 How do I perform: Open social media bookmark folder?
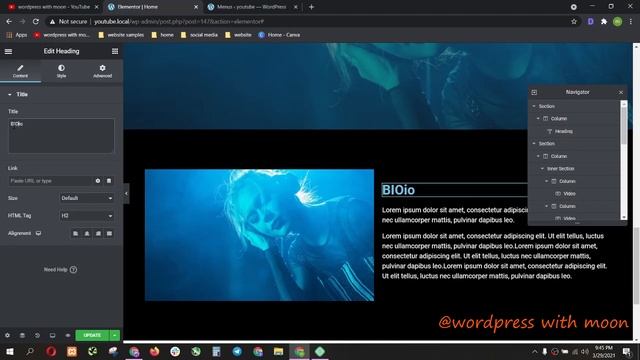click(199, 35)
